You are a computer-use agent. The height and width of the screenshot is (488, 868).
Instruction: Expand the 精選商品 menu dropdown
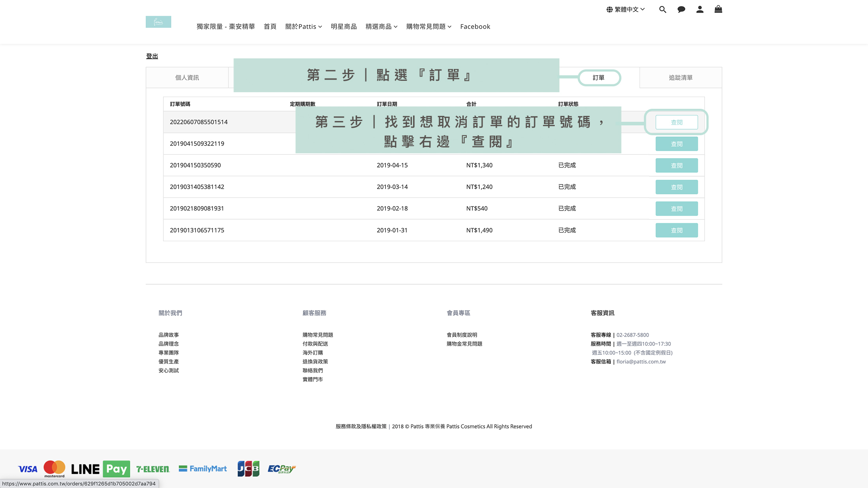[x=381, y=26]
